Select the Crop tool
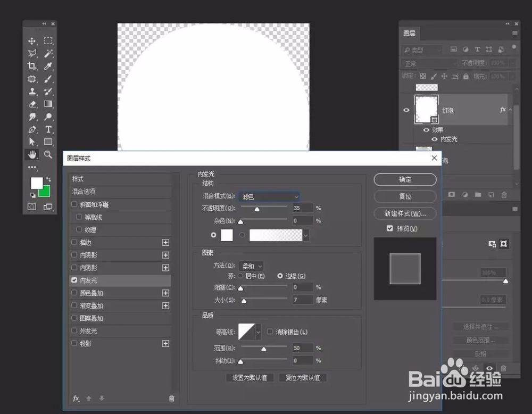Viewport: 532px width, 414px height. point(32,66)
